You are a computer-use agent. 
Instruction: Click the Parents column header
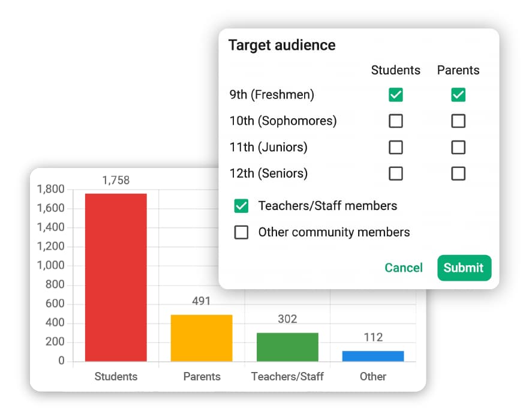point(458,70)
